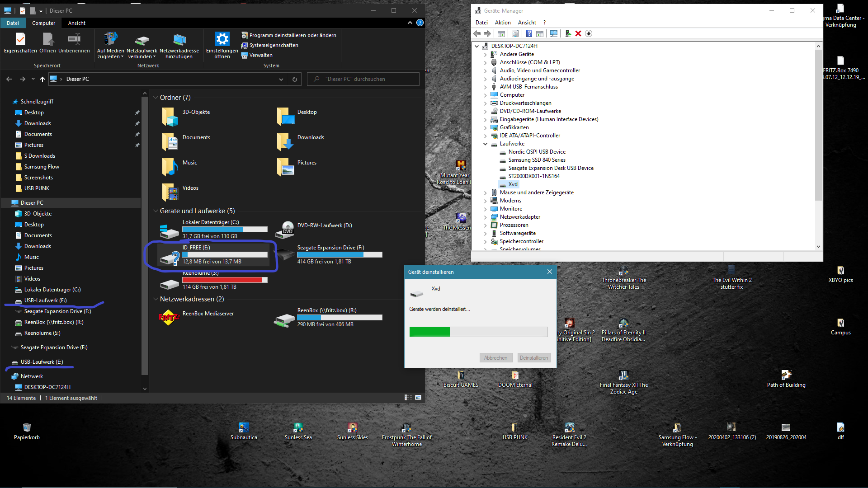Click the red X uninstall device icon
The width and height of the screenshot is (868, 488).
pyautogui.click(x=578, y=33)
